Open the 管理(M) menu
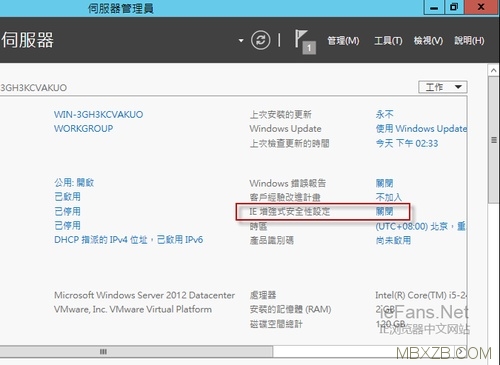500x365 pixels. pos(343,41)
